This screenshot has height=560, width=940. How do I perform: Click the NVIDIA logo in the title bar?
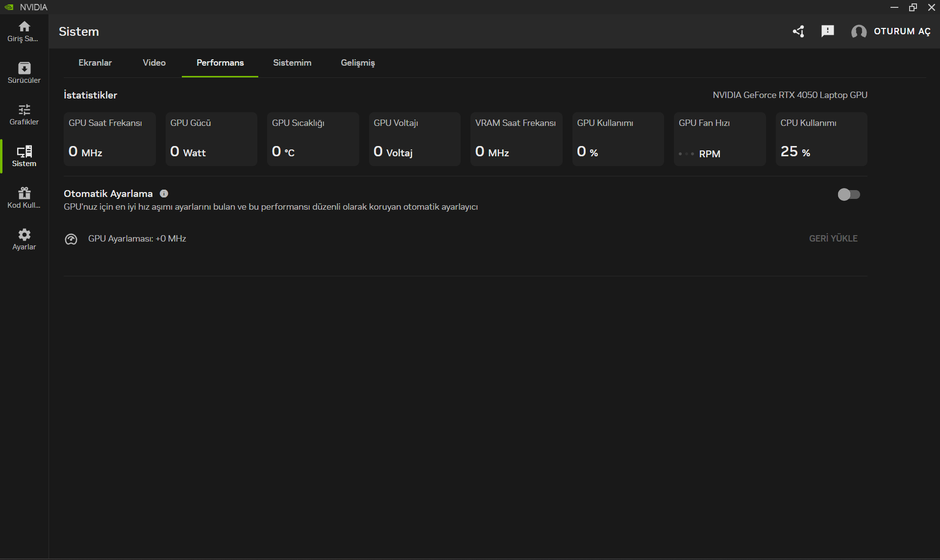pyautogui.click(x=9, y=7)
